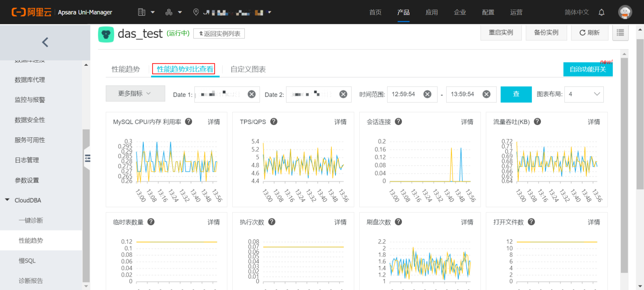Screen dimensions: 644x290
Task: Show help for 流量吞吐(KB) chart
Action: [537, 122]
